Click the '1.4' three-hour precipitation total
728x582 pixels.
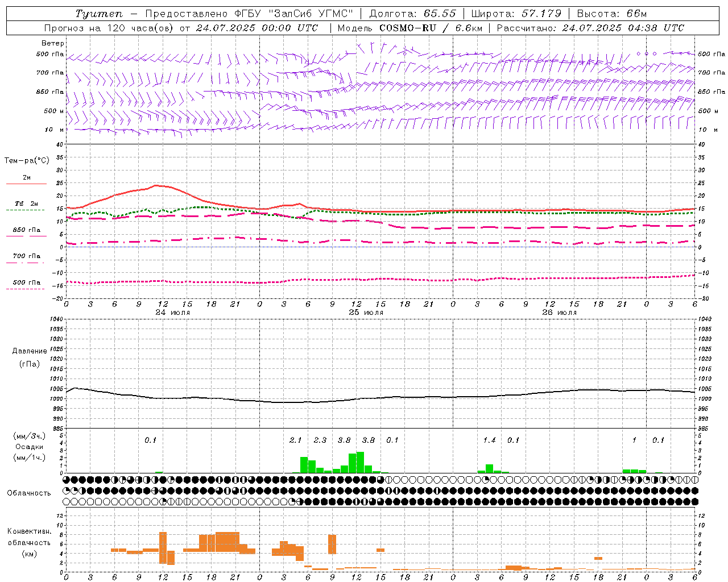(490, 440)
